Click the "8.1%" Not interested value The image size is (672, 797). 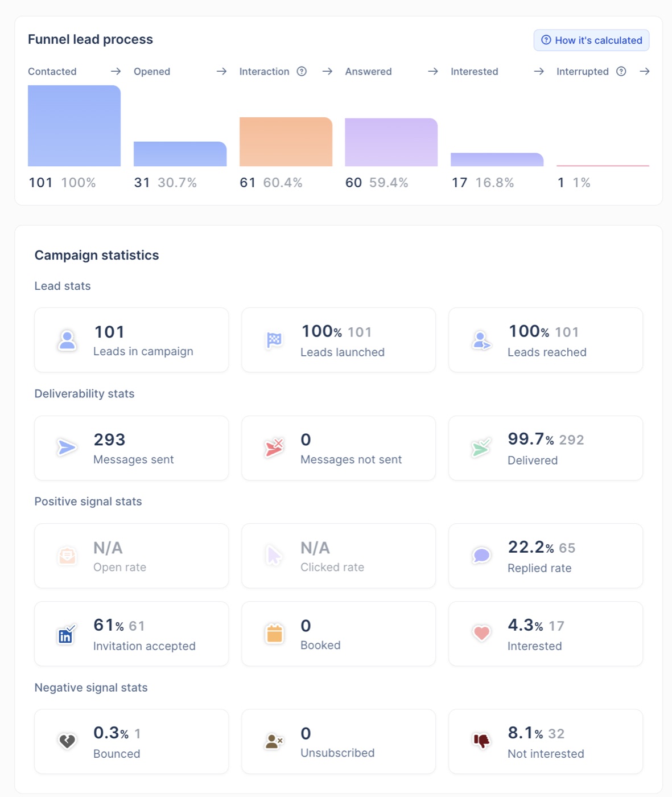pyautogui.click(x=525, y=733)
